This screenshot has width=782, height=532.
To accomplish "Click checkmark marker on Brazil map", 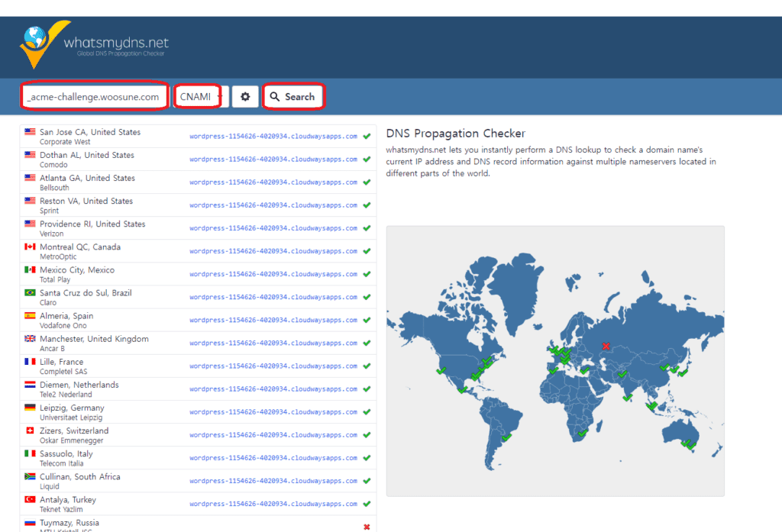I will tap(506, 437).
